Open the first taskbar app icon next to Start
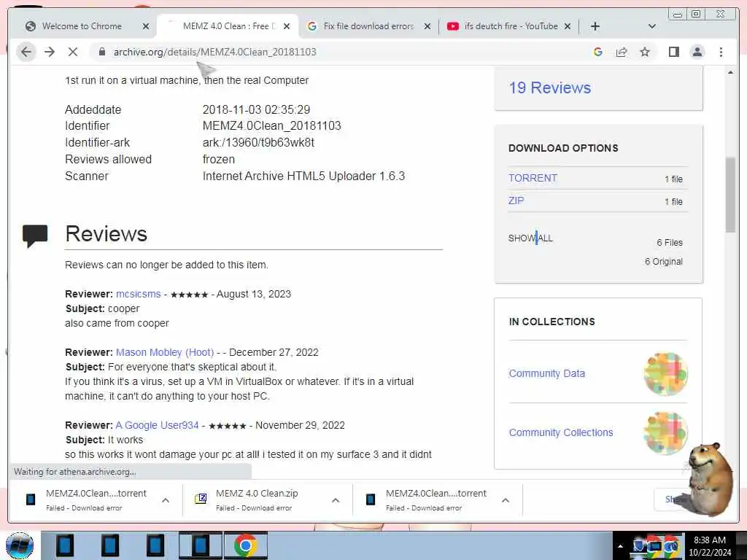The width and height of the screenshot is (747, 560). tap(65, 545)
